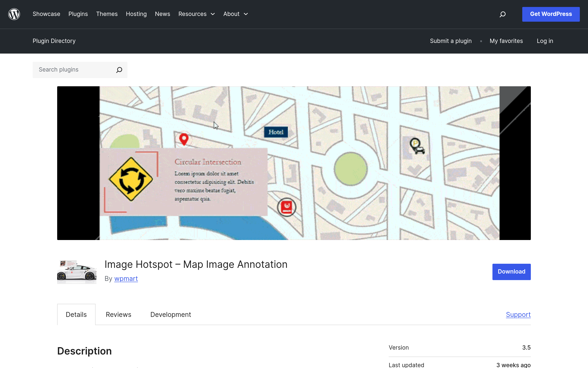Click the Log in link
This screenshot has height=368, width=588.
(545, 41)
